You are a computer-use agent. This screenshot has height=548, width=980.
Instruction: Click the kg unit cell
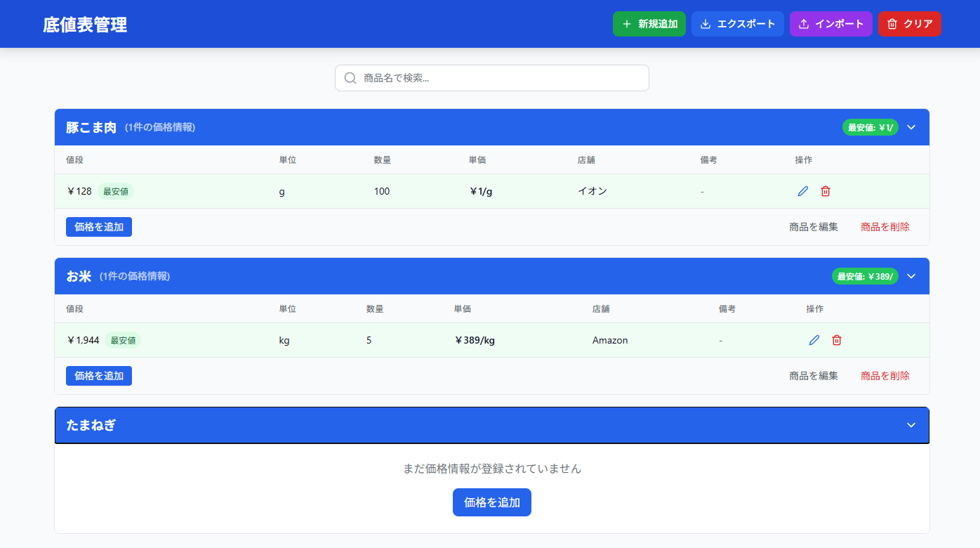(284, 340)
